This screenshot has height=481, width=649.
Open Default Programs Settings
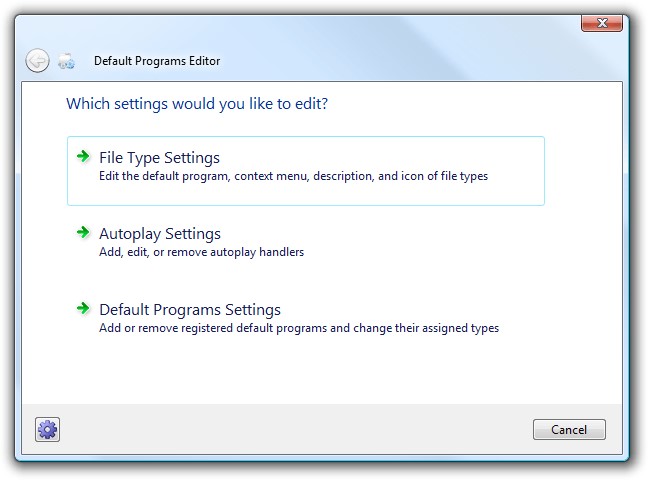189,310
